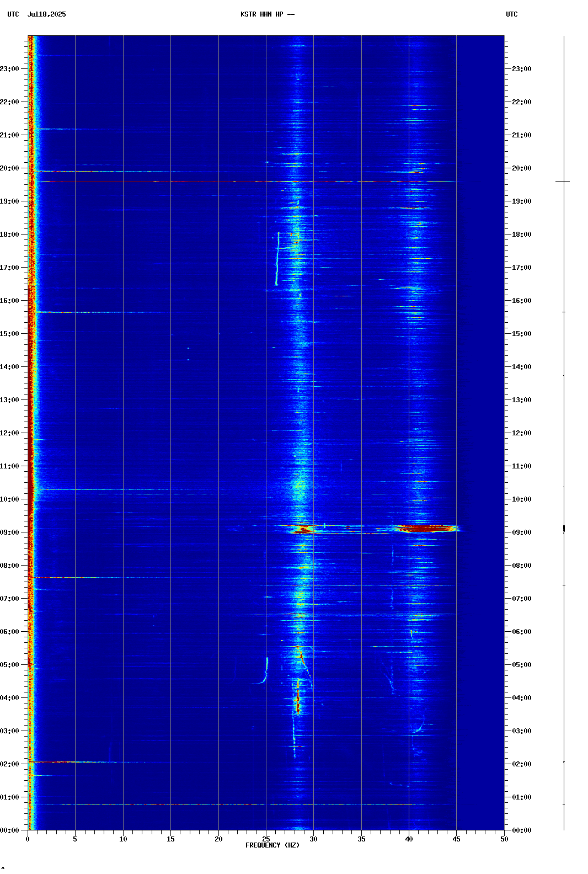588x874 pixels.
Task: Click 09:00 on the right time axis
Action: click(522, 532)
